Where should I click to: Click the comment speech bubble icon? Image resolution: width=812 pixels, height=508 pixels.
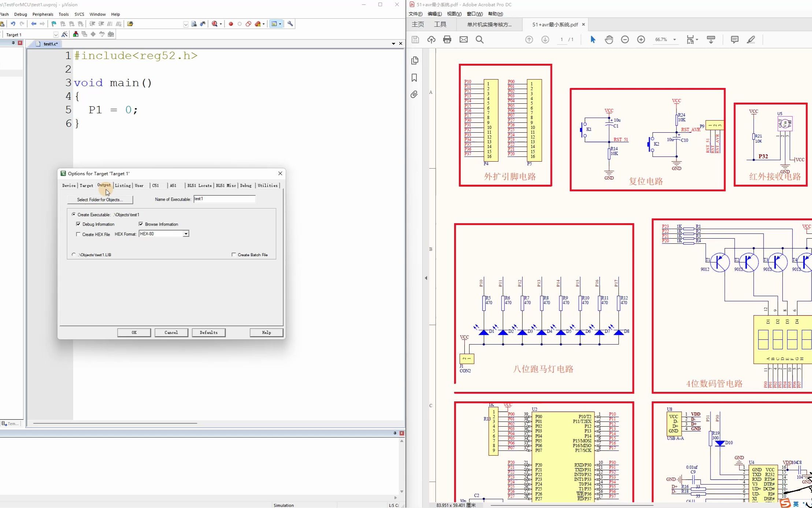tap(734, 40)
